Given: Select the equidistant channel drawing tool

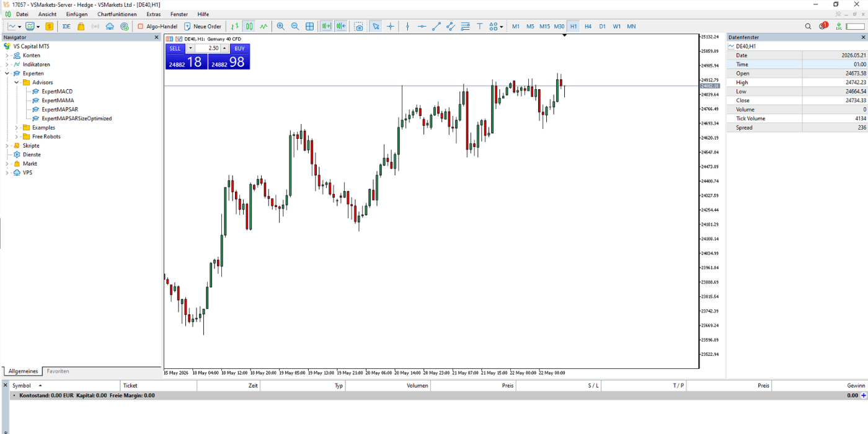Looking at the screenshot, I should coord(451,27).
